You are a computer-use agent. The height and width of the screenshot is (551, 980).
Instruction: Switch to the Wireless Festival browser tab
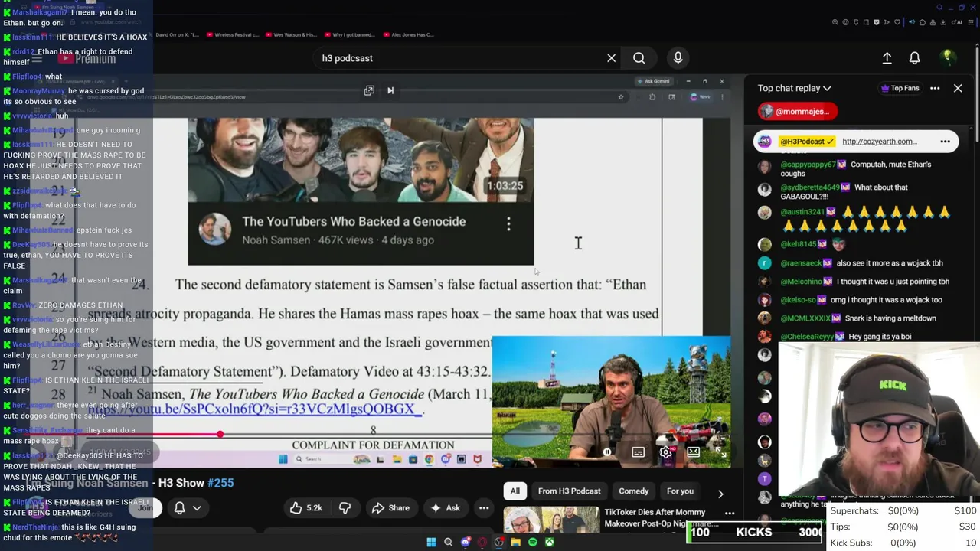[234, 34]
